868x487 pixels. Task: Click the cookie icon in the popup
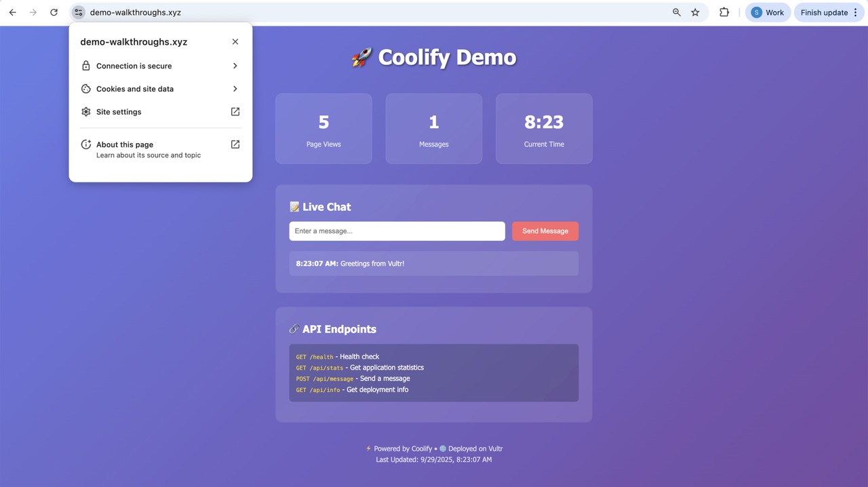coord(86,89)
